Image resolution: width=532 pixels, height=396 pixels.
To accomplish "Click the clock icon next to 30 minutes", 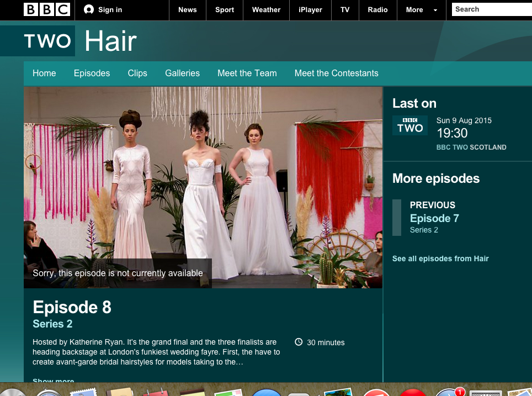I will [299, 342].
